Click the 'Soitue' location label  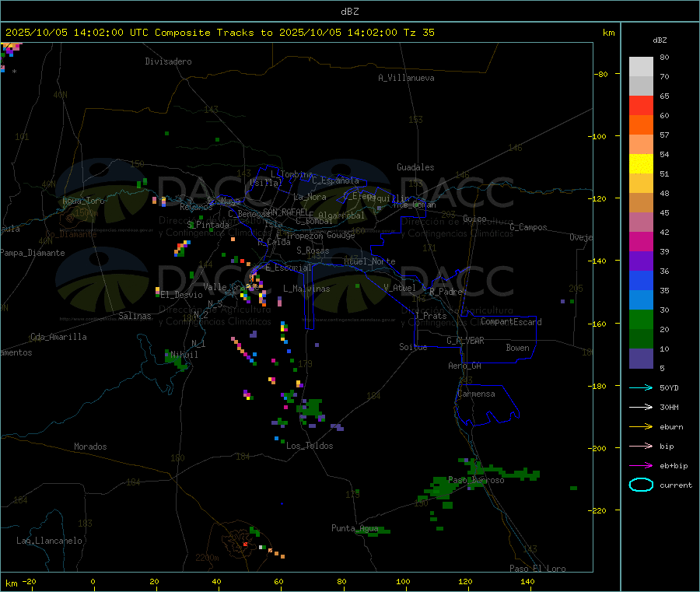[413, 347]
